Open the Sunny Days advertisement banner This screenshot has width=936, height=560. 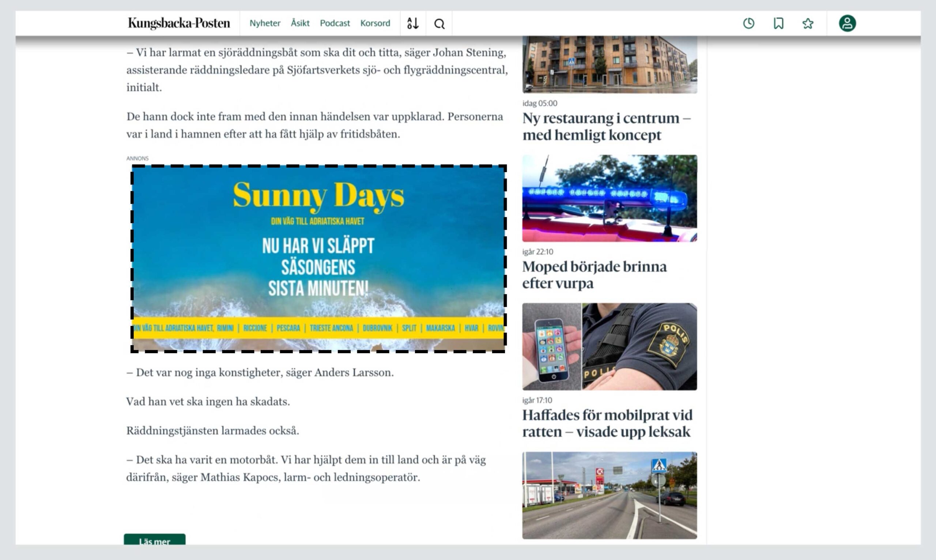pyautogui.click(x=318, y=259)
